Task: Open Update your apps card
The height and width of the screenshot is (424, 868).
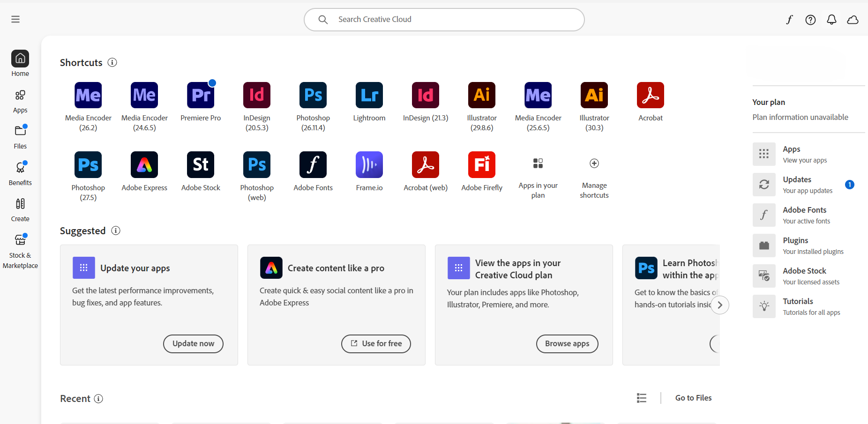Action: click(x=149, y=305)
